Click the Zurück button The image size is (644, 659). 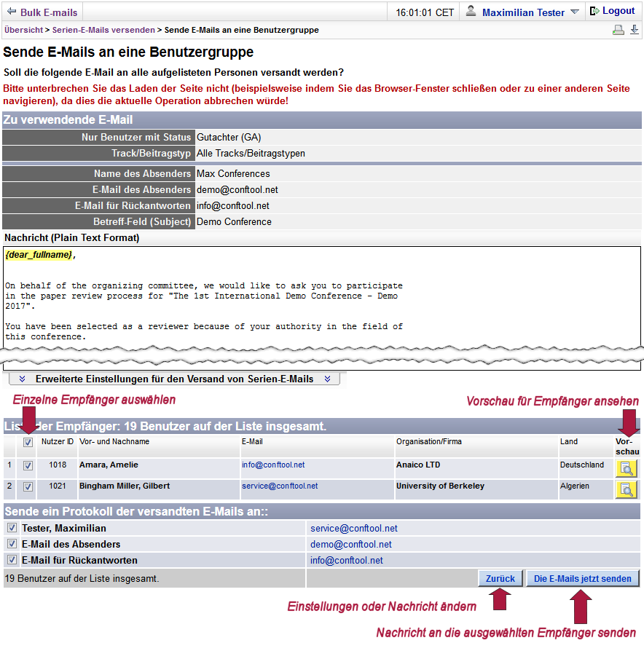tap(500, 579)
